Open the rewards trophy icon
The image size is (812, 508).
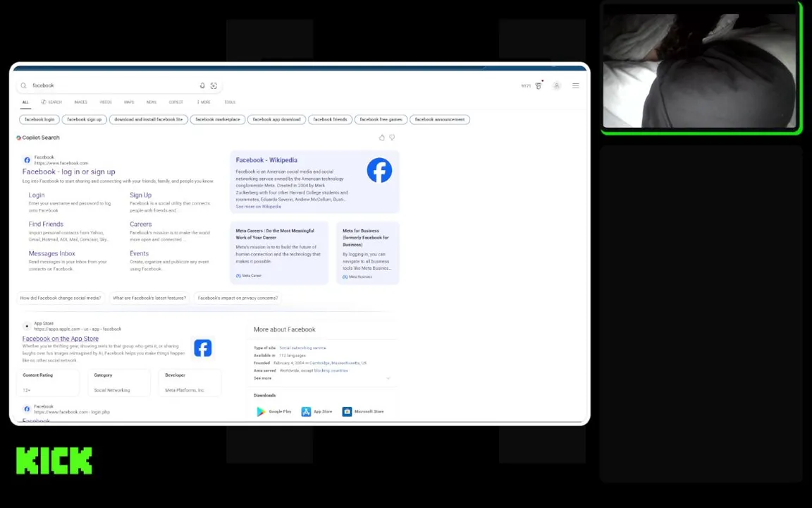[x=539, y=85]
